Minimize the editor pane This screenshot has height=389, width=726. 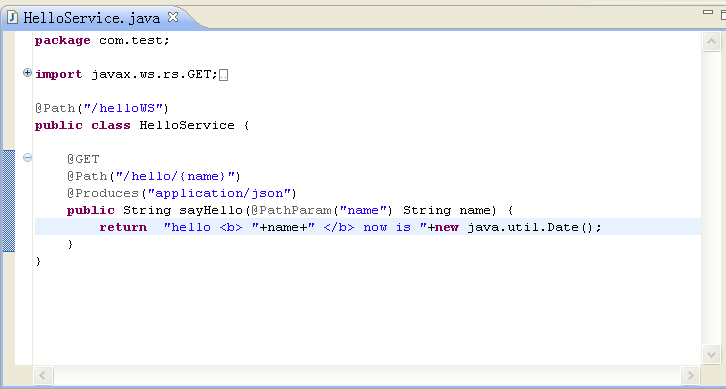[x=708, y=13]
